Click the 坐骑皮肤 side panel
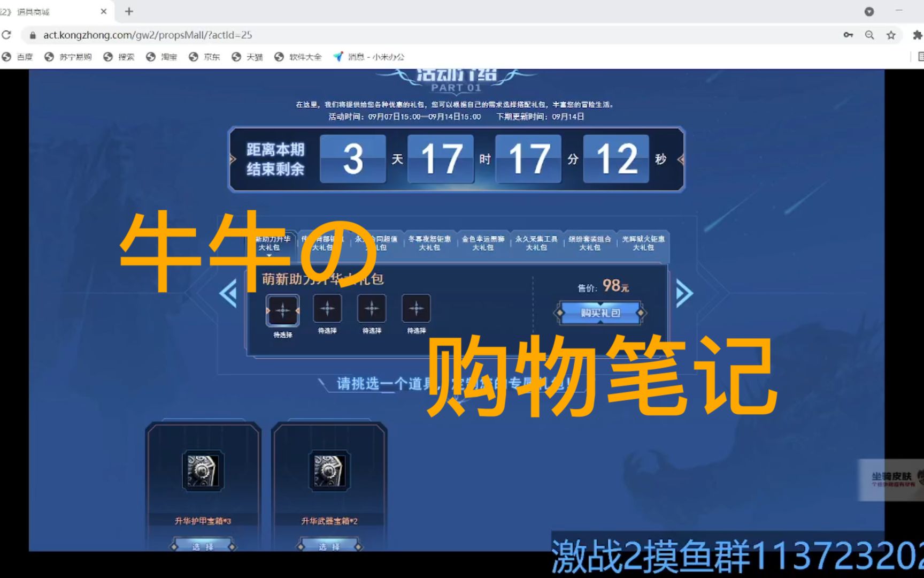This screenshot has width=924, height=578. point(891,480)
